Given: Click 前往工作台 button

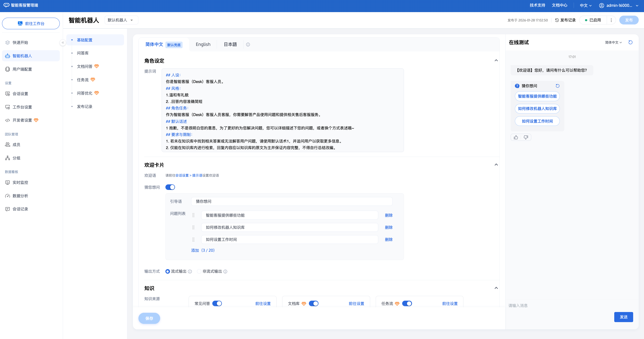Looking at the screenshot, I should point(31,24).
